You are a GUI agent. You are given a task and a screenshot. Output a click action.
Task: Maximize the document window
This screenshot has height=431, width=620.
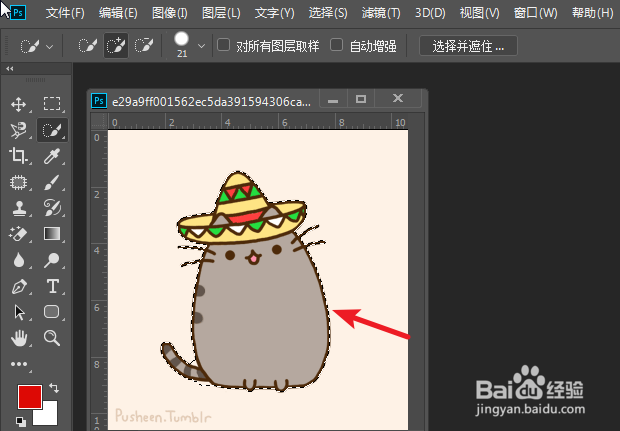(361, 99)
